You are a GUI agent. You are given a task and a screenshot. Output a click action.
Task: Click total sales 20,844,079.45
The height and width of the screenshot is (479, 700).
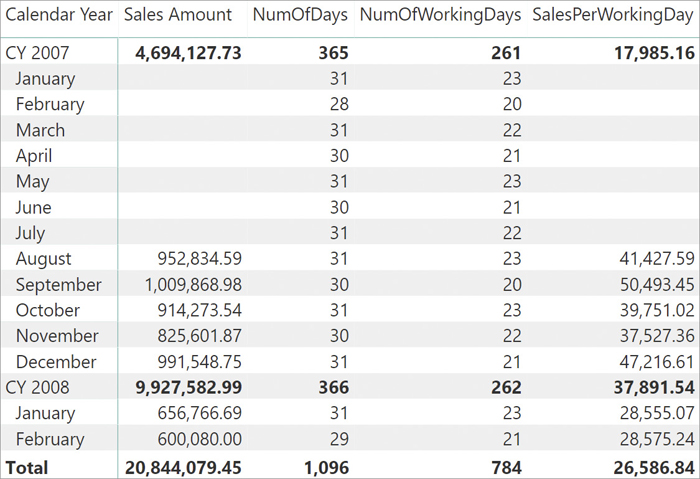click(183, 468)
